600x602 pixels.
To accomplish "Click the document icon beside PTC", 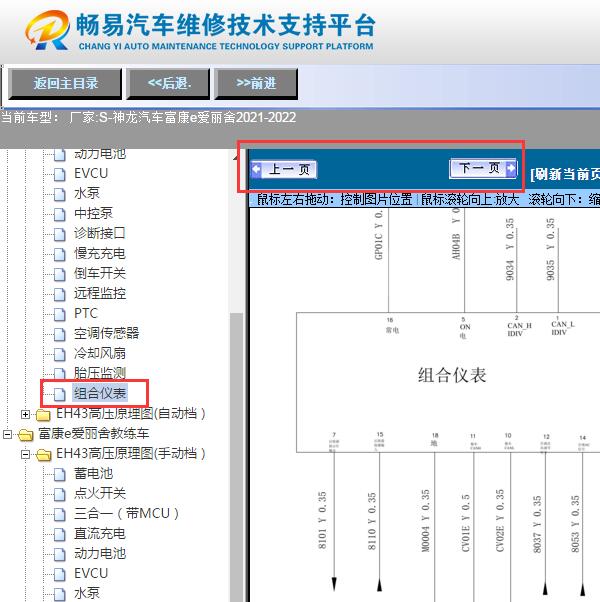I will [x=60, y=314].
